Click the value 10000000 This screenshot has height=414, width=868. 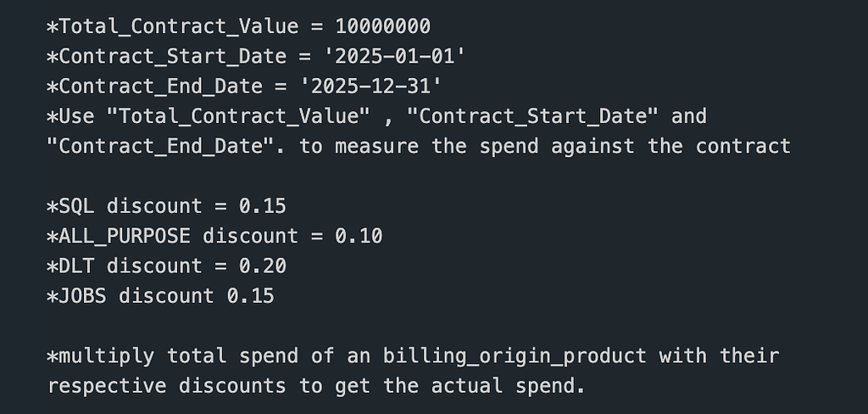[382, 26]
